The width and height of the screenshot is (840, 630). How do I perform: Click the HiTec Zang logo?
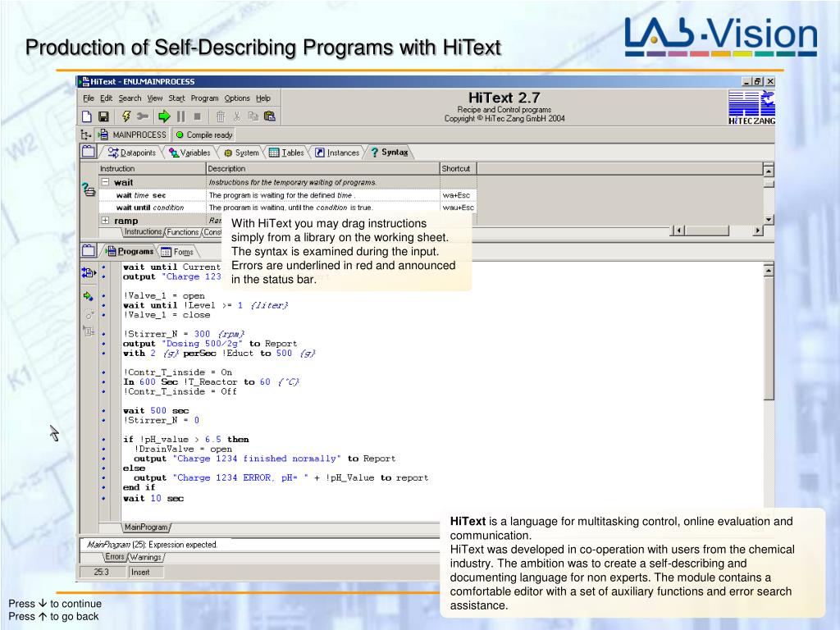[x=751, y=107]
